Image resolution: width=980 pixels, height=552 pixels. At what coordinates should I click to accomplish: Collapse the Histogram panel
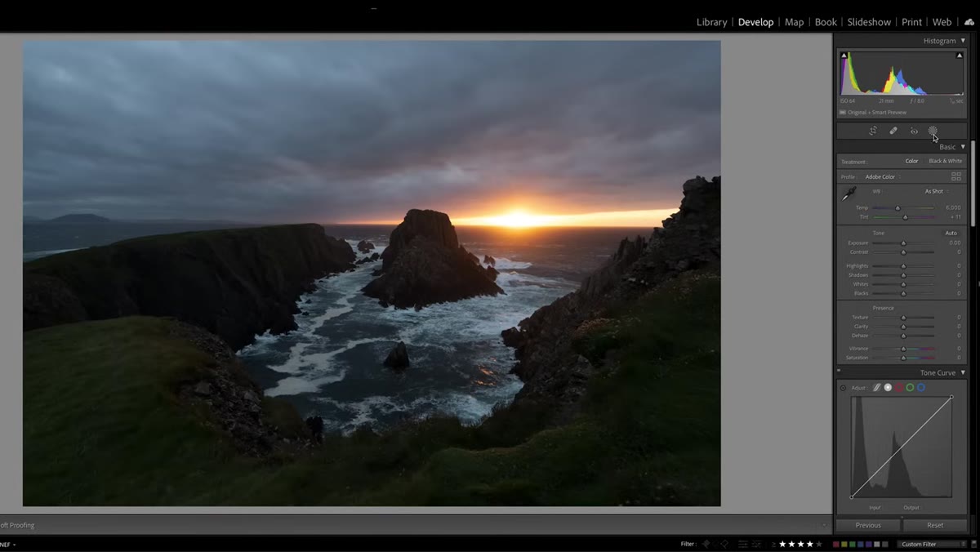click(x=963, y=41)
